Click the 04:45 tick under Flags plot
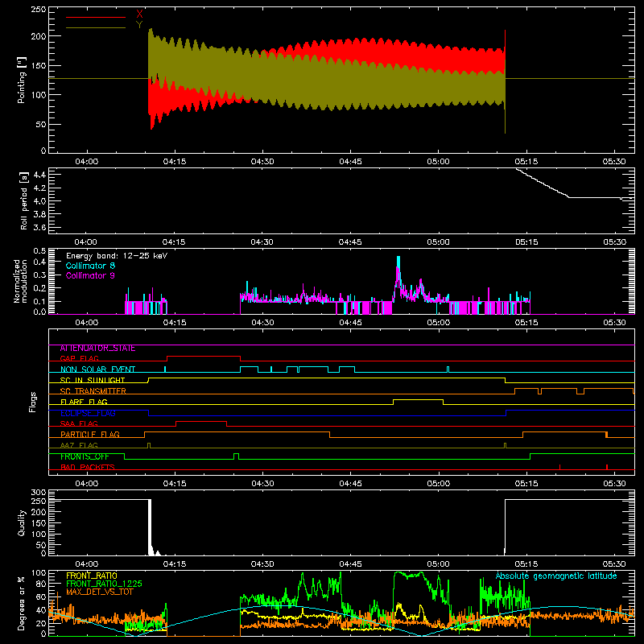Screen dimensions: 644x644 click(350, 484)
